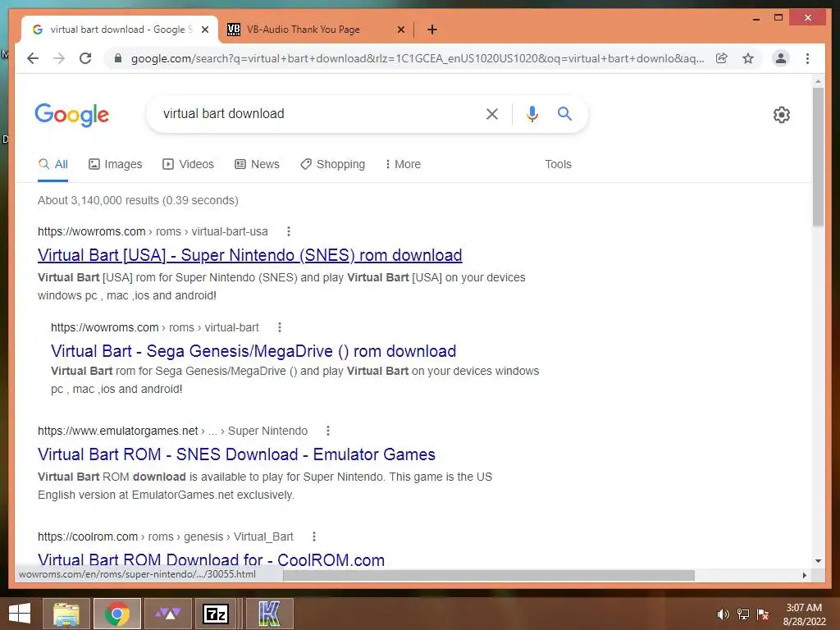Open a new Chrome tab
The width and height of the screenshot is (840, 630).
click(432, 30)
